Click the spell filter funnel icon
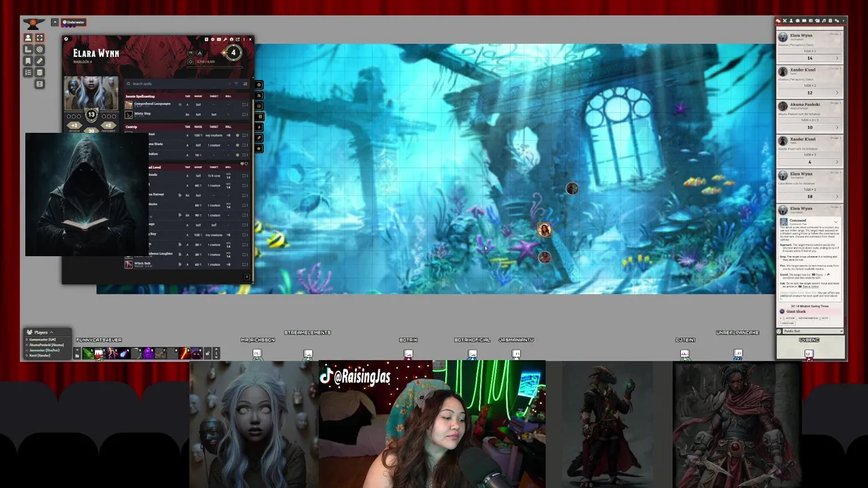The height and width of the screenshot is (488, 868). tap(237, 83)
